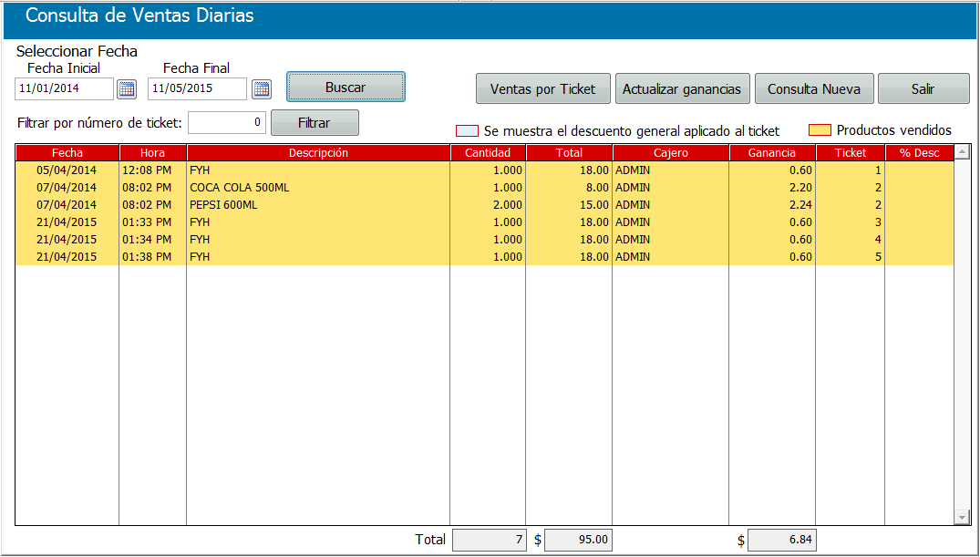980x557 pixels.
Task: Click the table scrollbar up arrow
Action: pos(962,152)
